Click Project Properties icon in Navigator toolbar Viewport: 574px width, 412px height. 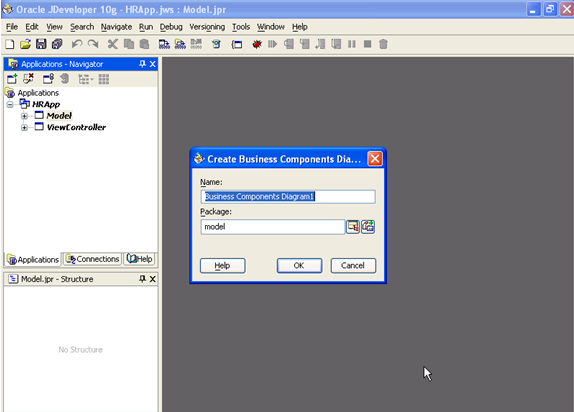point(48,79)
